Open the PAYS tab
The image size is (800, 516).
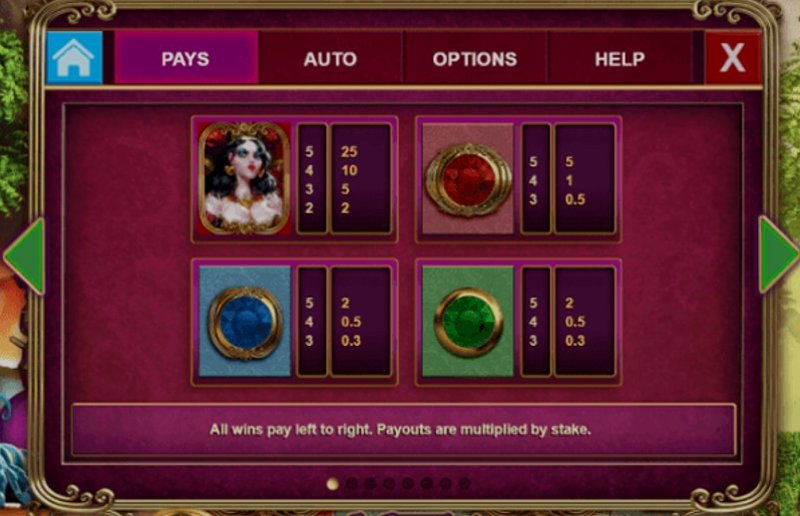pyautogui.click(x=186, y=58)
